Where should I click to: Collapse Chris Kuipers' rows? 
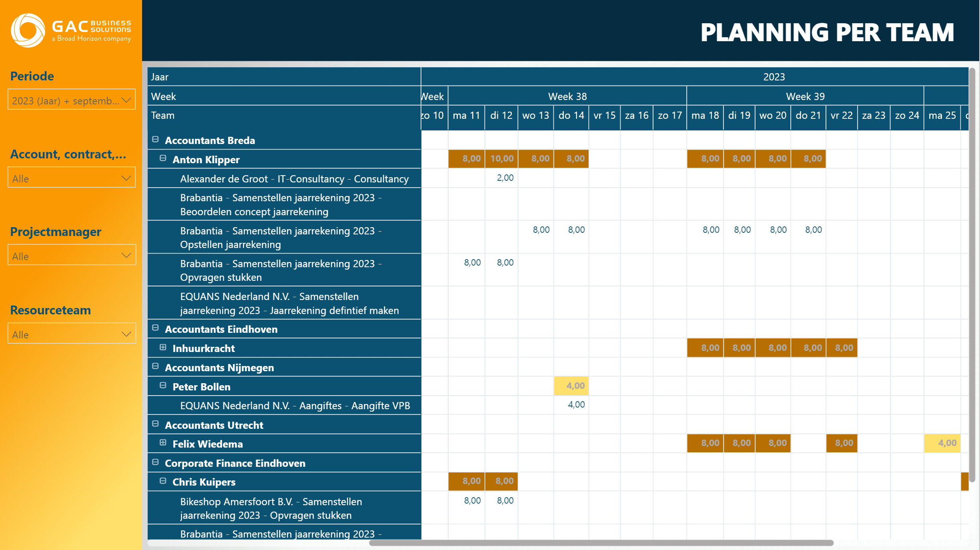point(163,481)
